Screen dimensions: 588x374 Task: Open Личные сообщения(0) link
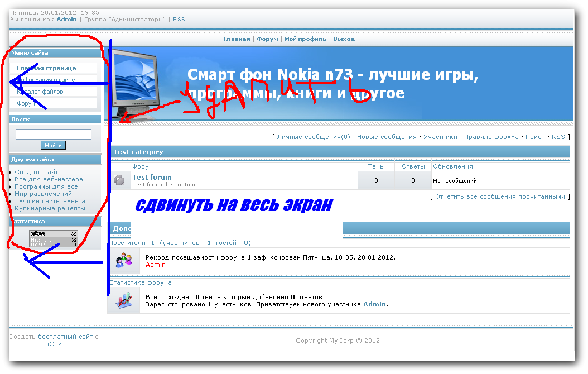(314, 137)
